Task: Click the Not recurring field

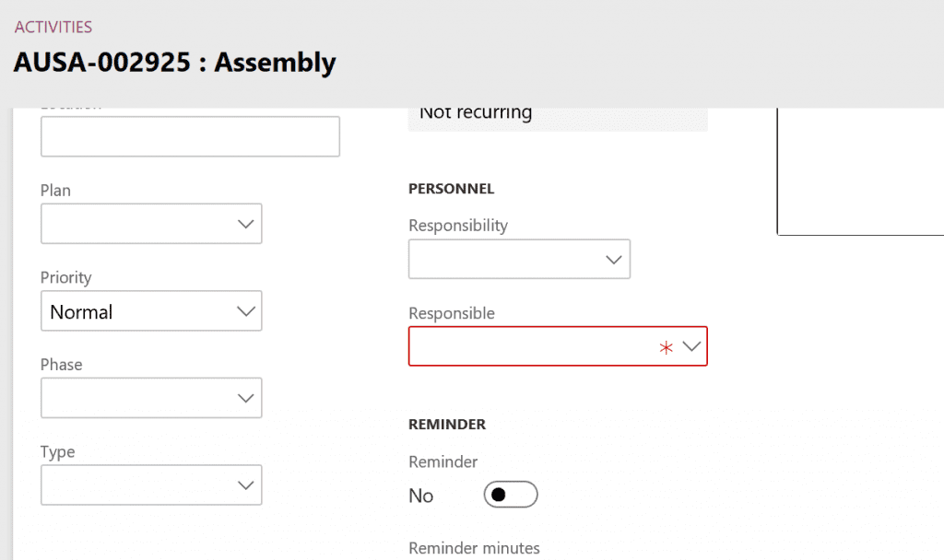Action: pos(557,114)
